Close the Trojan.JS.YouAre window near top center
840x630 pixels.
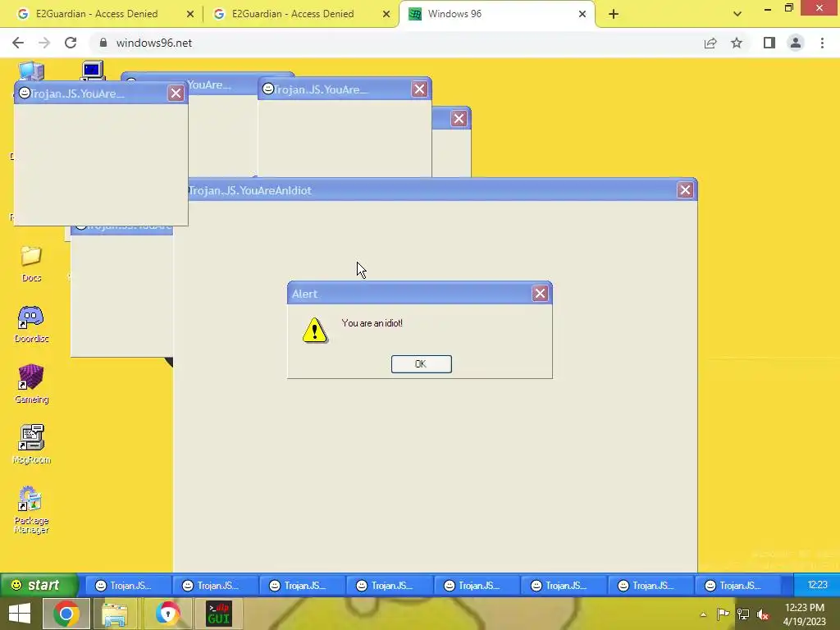point(419,89)
